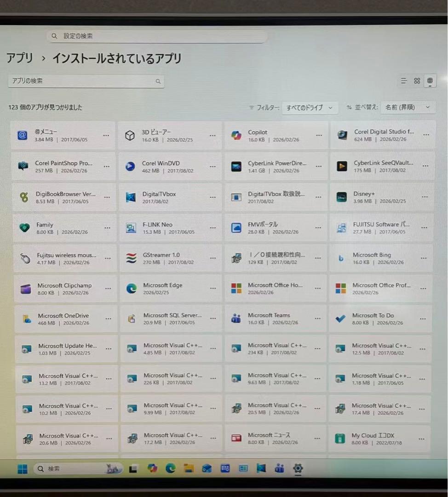The image size is (448, 497).
Task: Launch Microsoft Edge from the taskbar
Action: (x=171, y=468)
